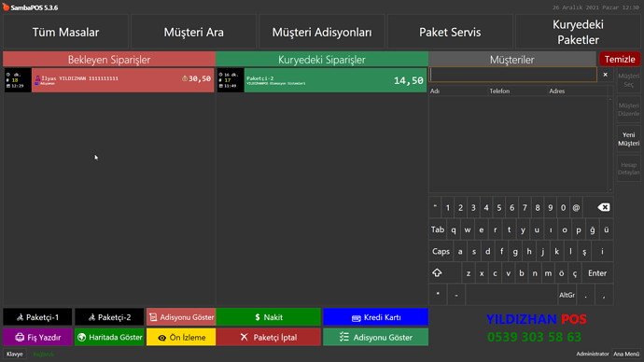The image size is (644, 362).
Task: Toggle the AltGr key
Action: [567, 295]
